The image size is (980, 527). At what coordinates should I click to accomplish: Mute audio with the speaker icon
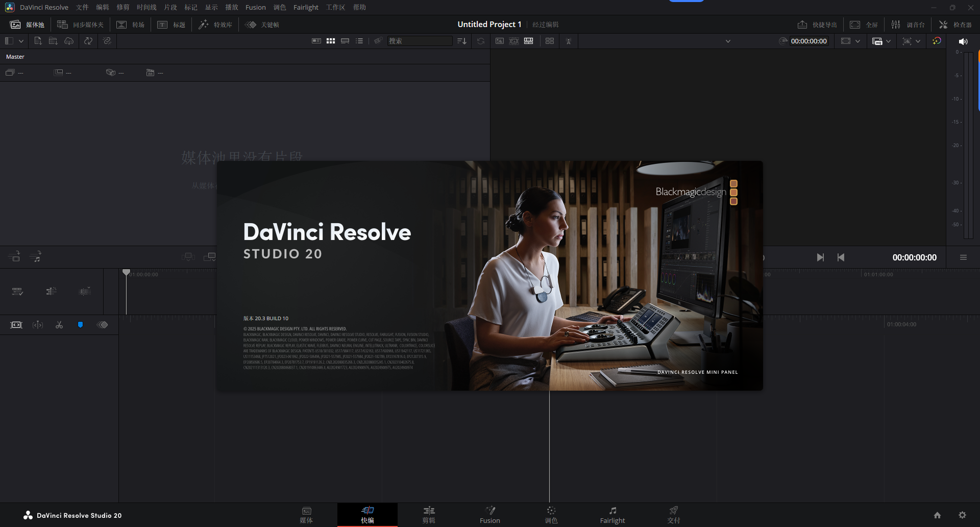[964, 41]
